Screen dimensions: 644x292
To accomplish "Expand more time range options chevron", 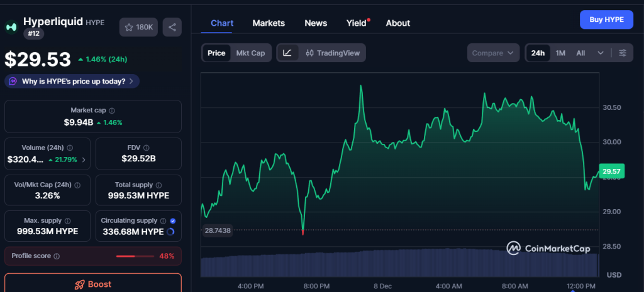I will pos(601,53).
